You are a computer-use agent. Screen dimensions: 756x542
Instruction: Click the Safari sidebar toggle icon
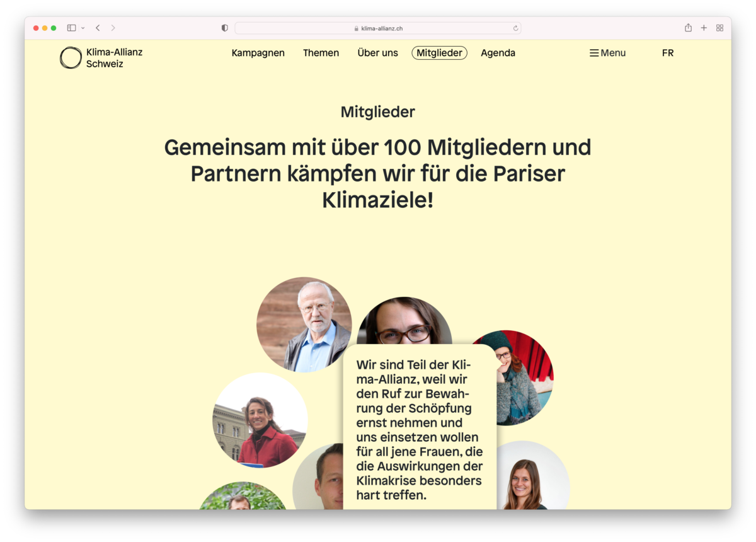[71, 28]
